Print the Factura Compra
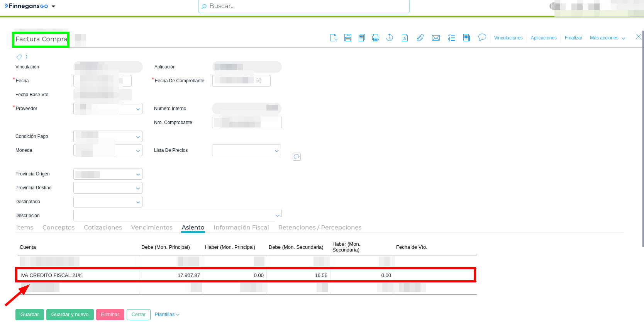The image size is (644, 323). point(376,38)
